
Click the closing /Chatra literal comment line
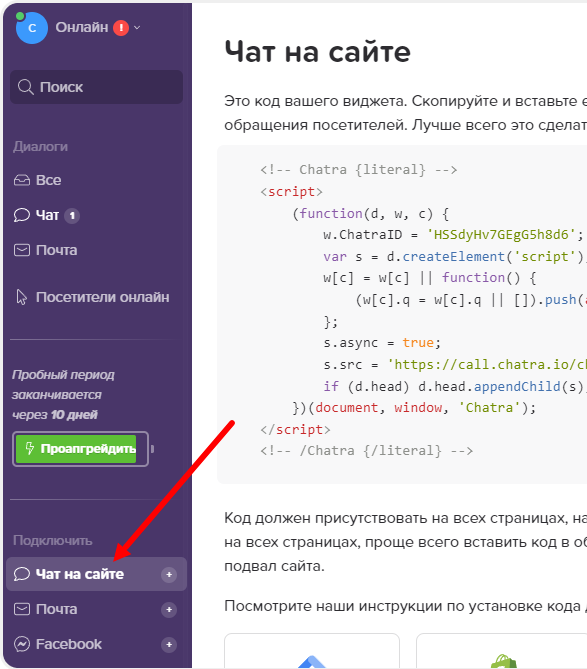(366, 451)
